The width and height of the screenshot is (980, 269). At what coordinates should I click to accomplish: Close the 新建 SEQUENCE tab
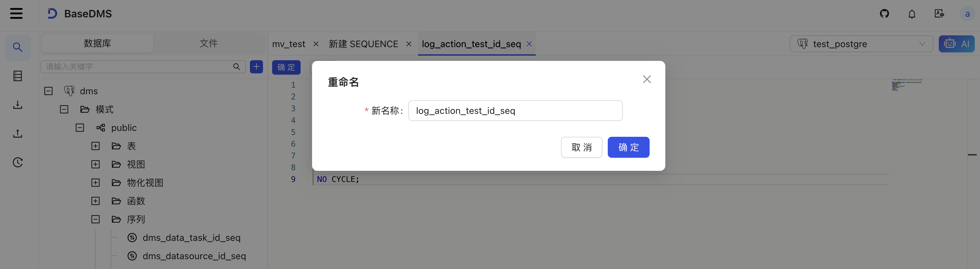point(409,44)
